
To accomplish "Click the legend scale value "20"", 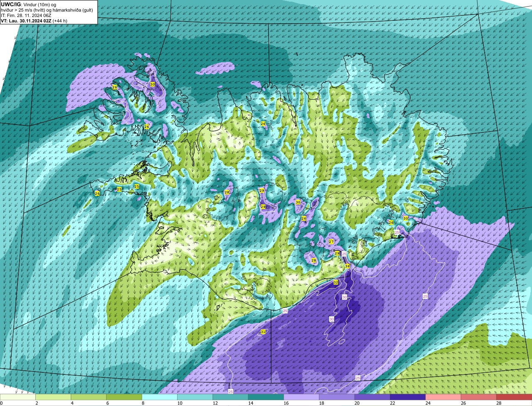I will click(356, 403).
